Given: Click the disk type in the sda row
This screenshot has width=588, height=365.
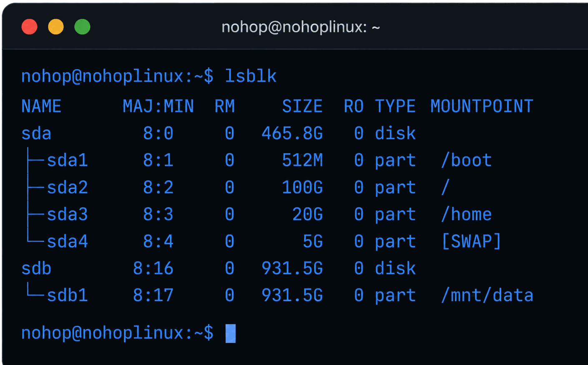Looking at the screenshot, I should 395,133.
